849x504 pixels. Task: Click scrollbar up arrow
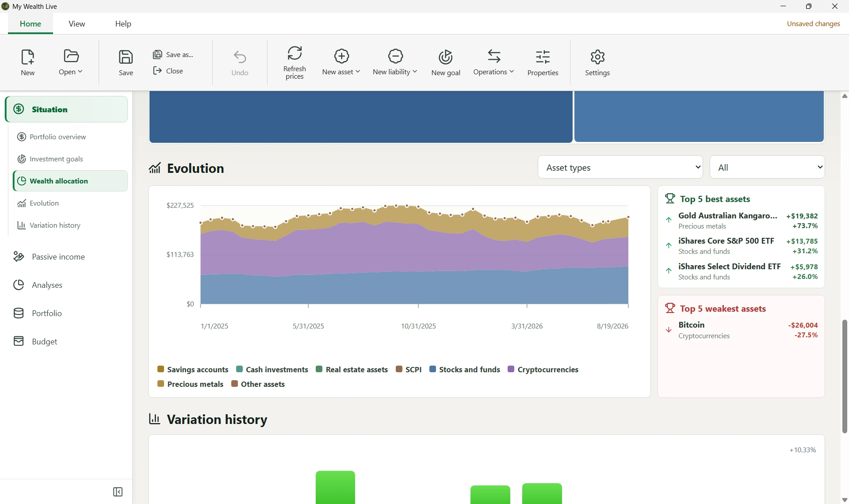click(x=845, y=96)
